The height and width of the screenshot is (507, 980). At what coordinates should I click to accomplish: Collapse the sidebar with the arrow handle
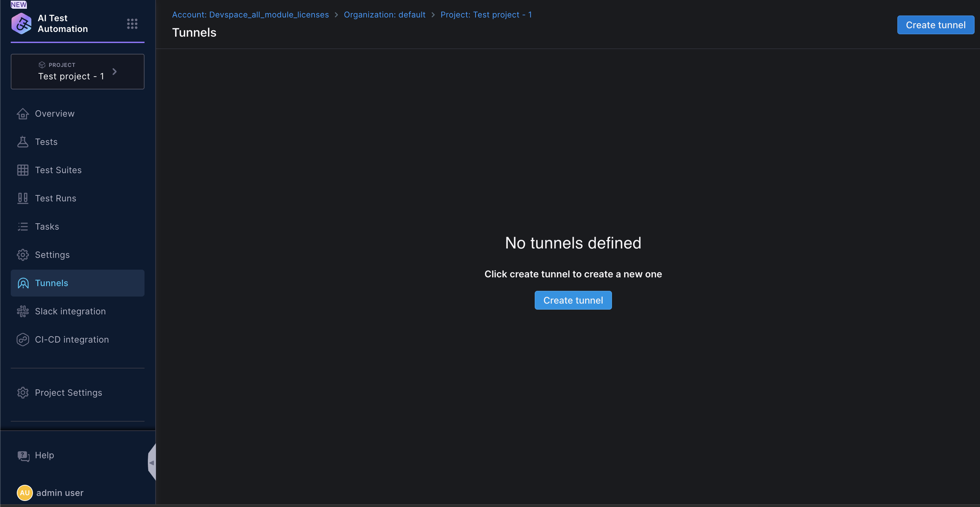(152, 463)
